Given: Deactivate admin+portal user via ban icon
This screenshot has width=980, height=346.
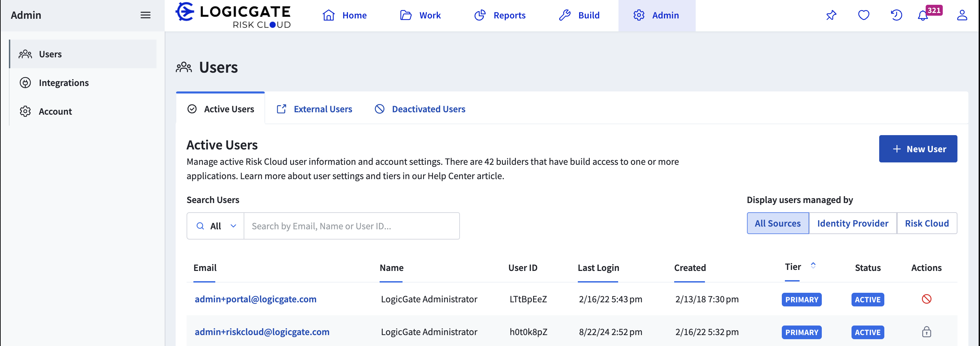Looking at the screenshot, I should (x=926, y=299).
